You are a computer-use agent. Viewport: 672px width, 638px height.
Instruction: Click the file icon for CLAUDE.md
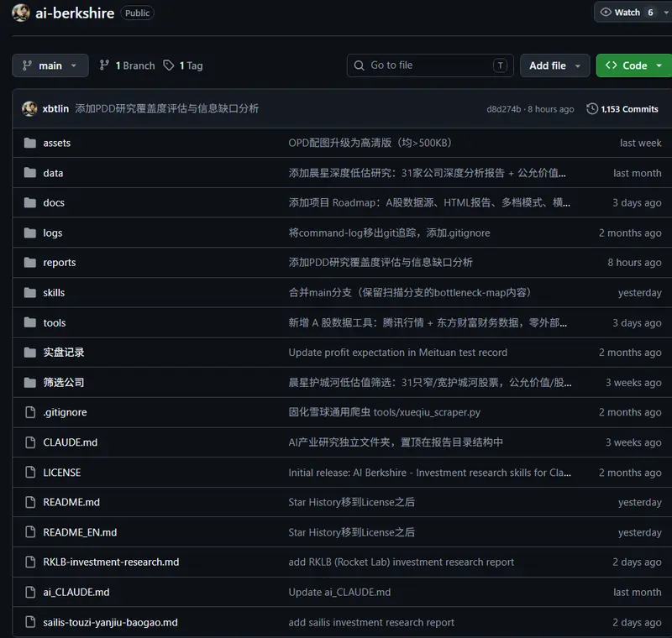tap(30, 442)
